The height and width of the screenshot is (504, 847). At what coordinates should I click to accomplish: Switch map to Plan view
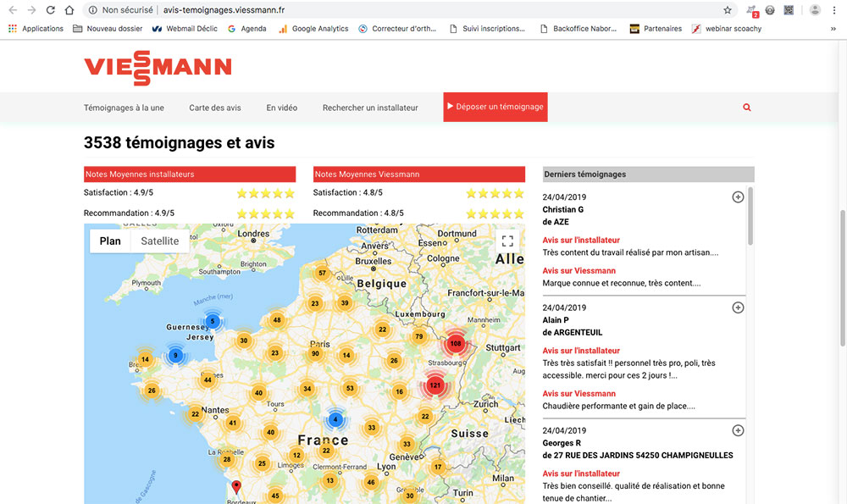tap(110, 241)
